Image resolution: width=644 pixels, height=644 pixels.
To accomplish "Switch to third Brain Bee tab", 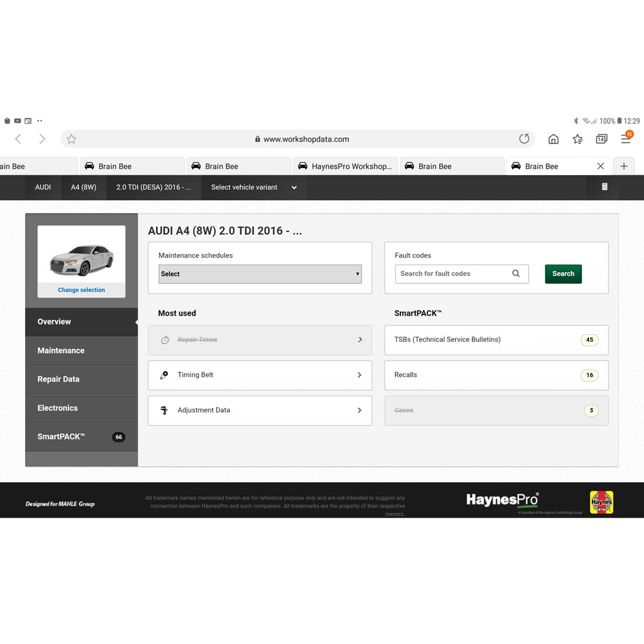I will (x=239, y=166).
